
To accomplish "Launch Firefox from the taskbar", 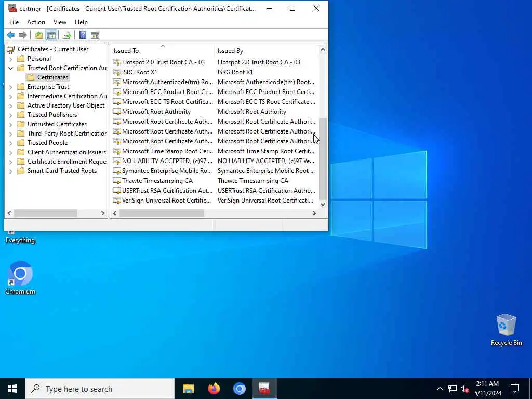I will (214, 389).
